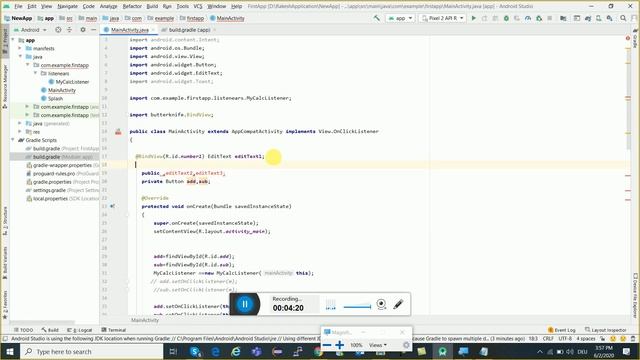Image resolution: width=640 pixels, height=360 pixels.
Task: Open the SDK Manager icon
Action: coord(609,18)
